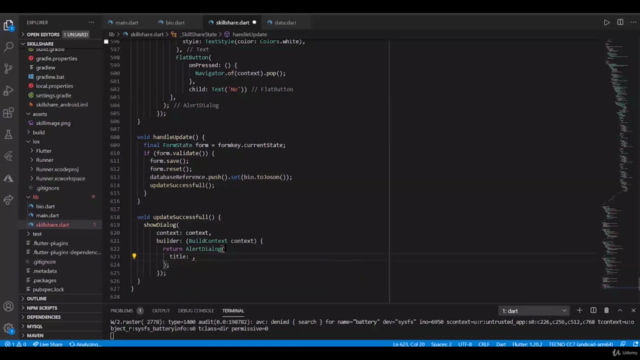Click the 'Ln 623, Col 20' cursor position

[409, 344]
